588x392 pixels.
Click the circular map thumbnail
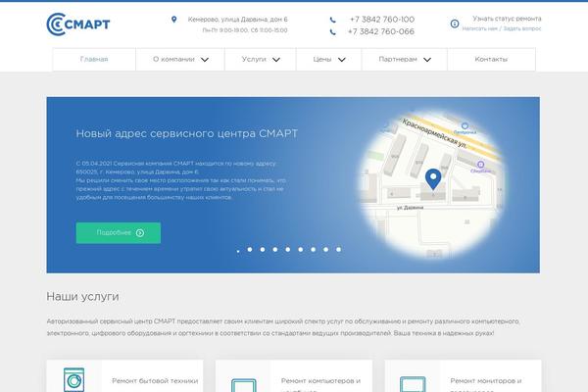[x=431, y=184]
